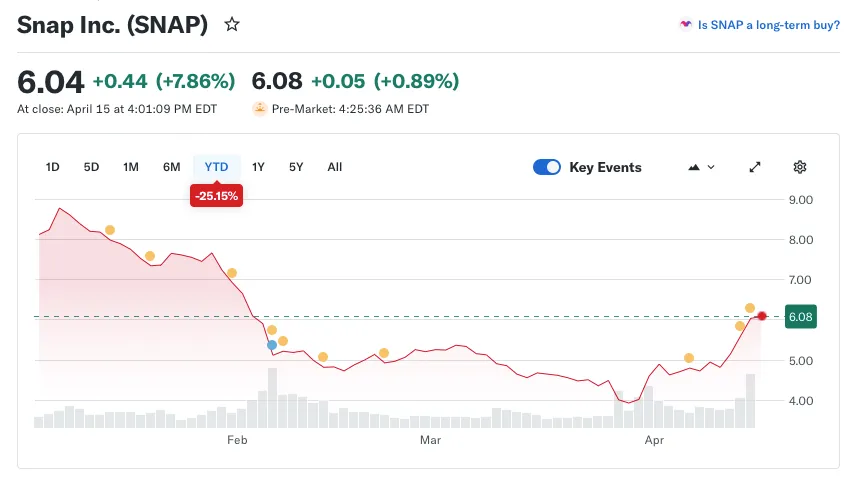Open chart settings gear icon
The height and width of the screenshot is (478, 859).
pyautogui.click(x=800, y=167)
